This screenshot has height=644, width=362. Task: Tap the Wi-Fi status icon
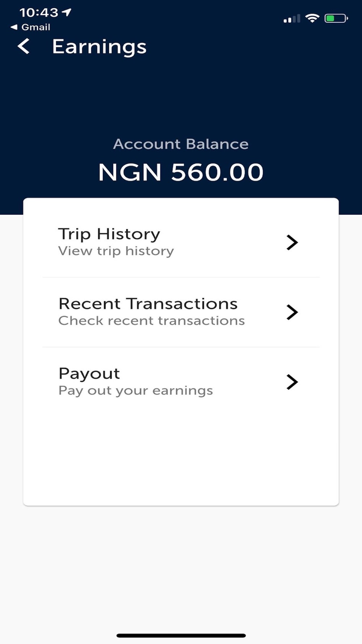[312, 18]
